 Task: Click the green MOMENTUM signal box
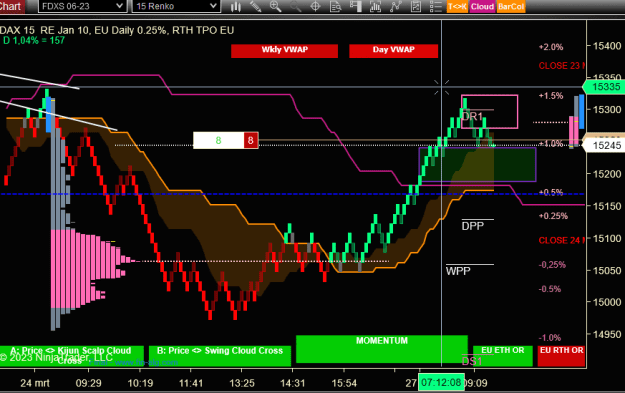point(382,349)
